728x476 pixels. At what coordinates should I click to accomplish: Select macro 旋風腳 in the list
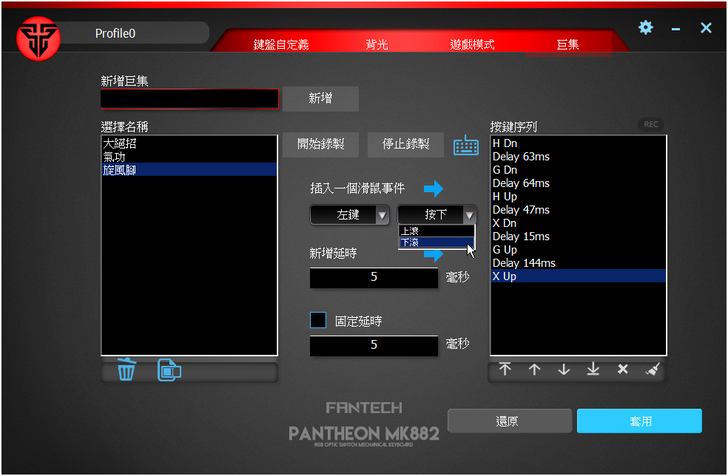[x=189, y=170]
